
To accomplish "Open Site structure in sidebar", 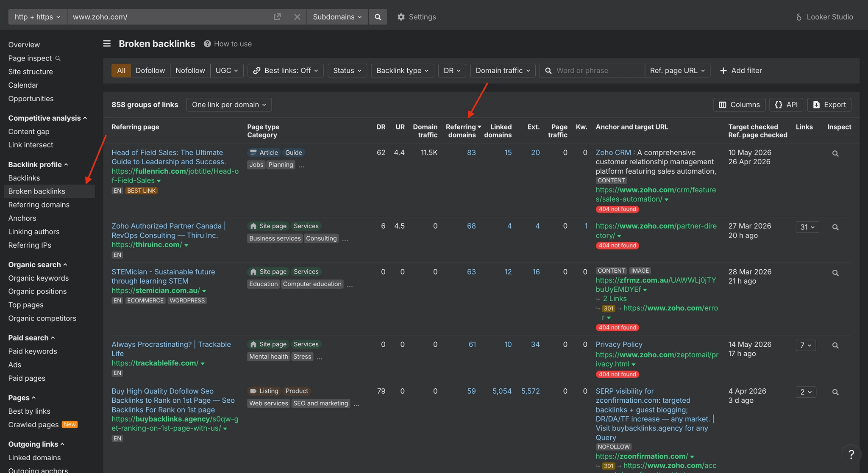I will (x=31, y=72).
